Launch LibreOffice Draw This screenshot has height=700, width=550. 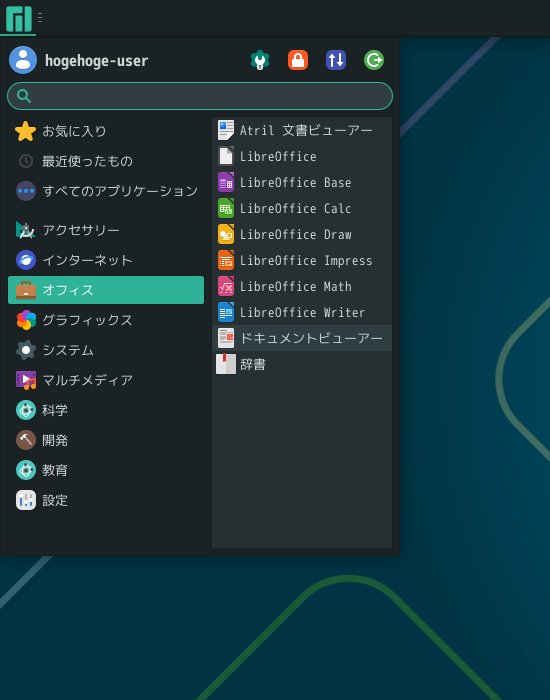coord(302,234)
